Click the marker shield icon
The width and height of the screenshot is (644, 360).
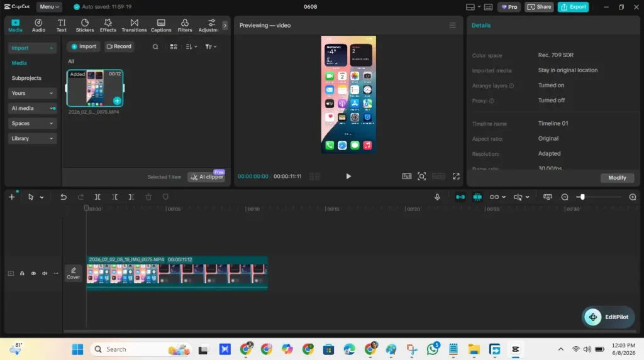(165, 197)
